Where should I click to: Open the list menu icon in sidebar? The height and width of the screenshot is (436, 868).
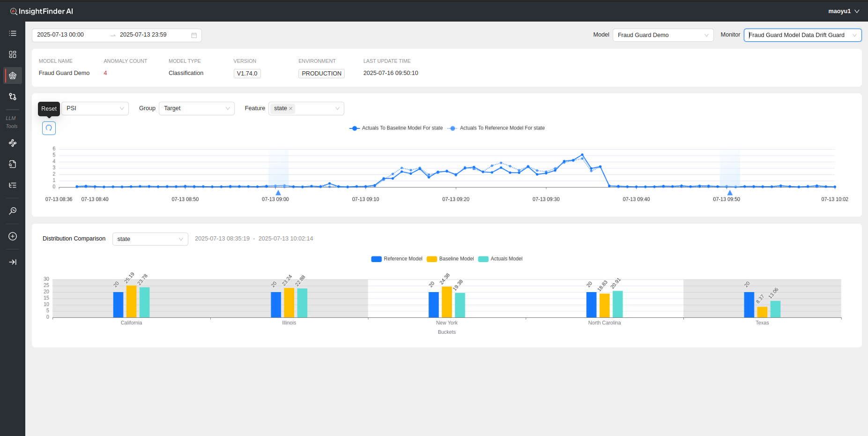pyautogui.click(x=13, y=33)
